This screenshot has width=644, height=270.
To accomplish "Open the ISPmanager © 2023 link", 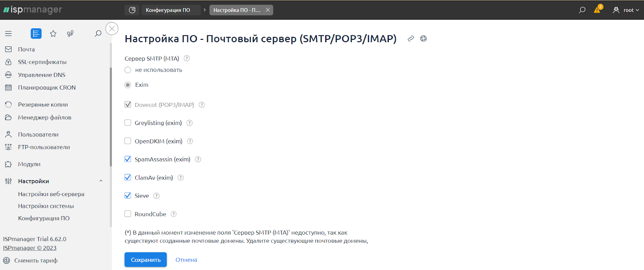I will (x=30, y=248).
